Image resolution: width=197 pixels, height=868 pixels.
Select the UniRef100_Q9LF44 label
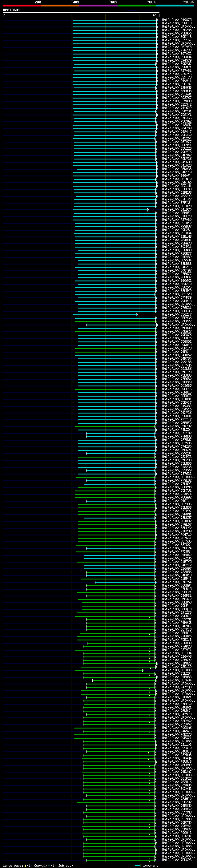coord(177,606)
